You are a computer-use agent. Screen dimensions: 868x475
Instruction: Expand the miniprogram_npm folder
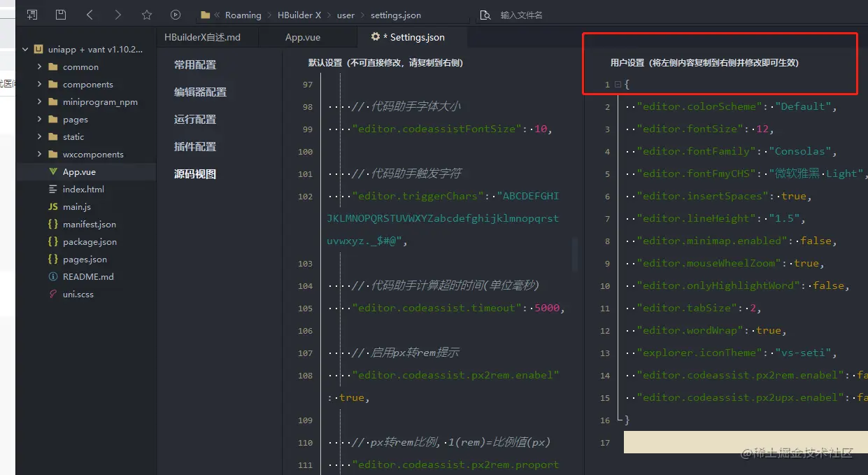click(39, 102)
